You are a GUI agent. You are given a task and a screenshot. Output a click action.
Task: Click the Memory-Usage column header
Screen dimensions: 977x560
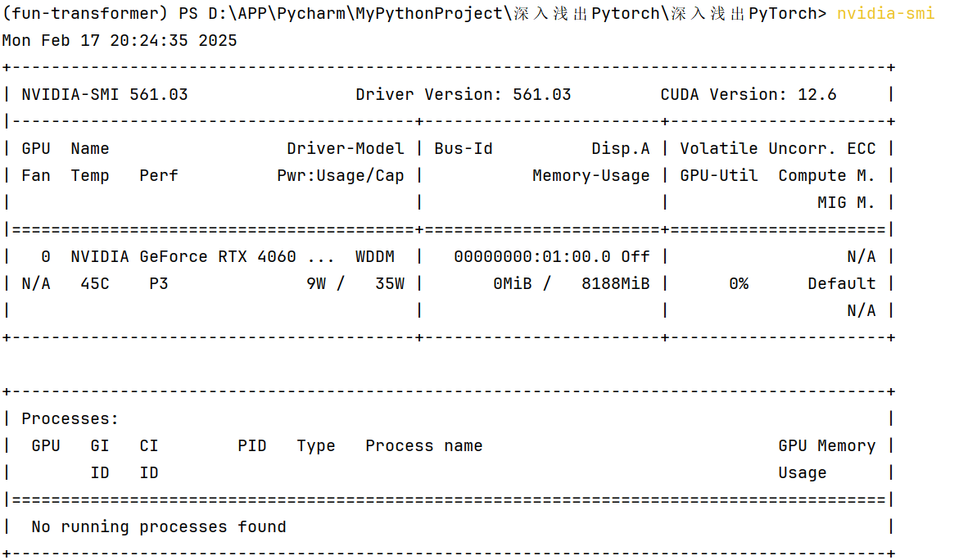pyautogui.click(x=590, y=176)
